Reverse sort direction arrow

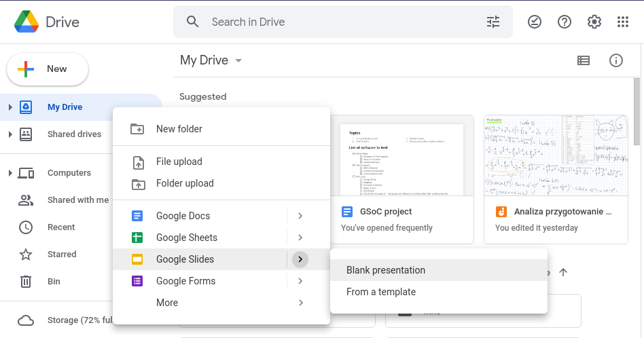tap(563, 272)
